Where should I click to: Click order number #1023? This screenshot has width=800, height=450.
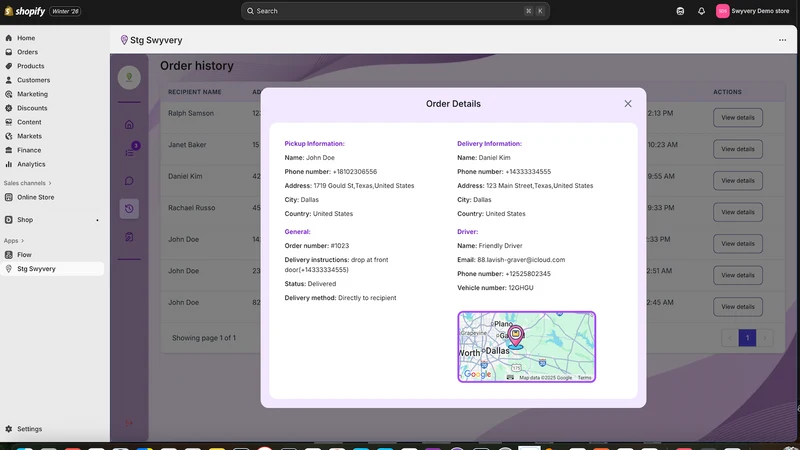click(x=340, y=246)
